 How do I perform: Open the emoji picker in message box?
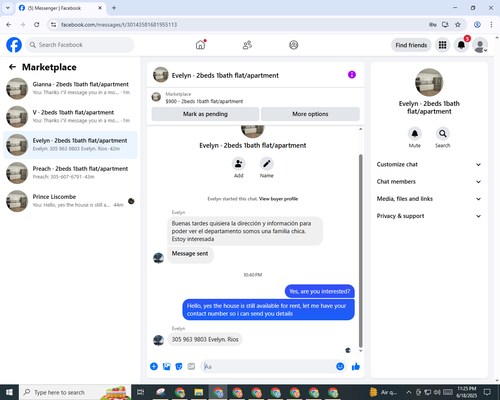340,366
